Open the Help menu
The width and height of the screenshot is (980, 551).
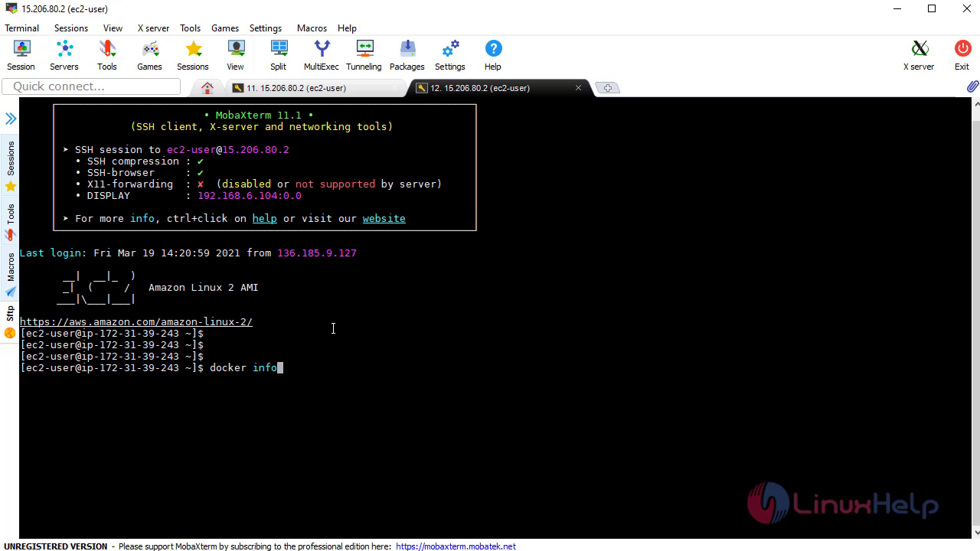coord(347,28)
